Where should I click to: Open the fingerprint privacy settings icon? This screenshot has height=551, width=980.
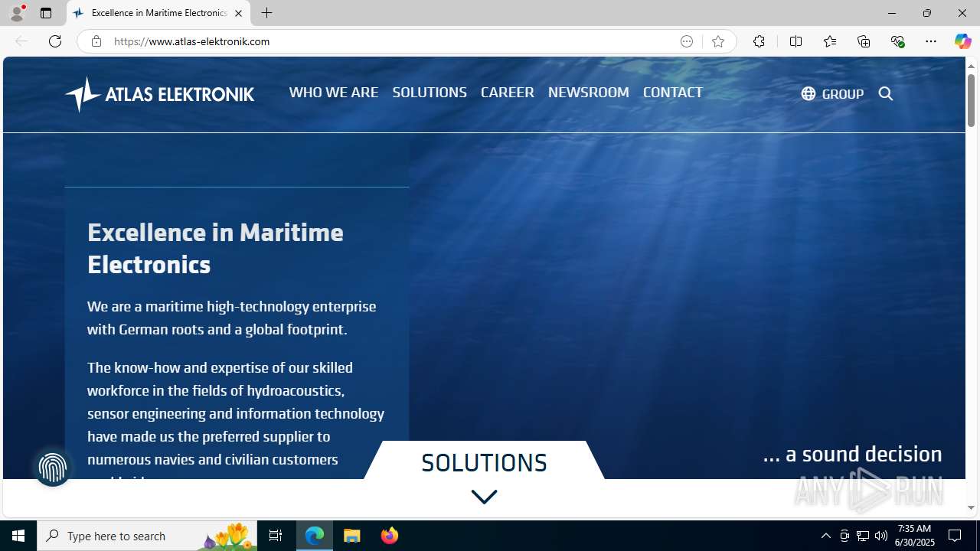(x=53, y=467)
